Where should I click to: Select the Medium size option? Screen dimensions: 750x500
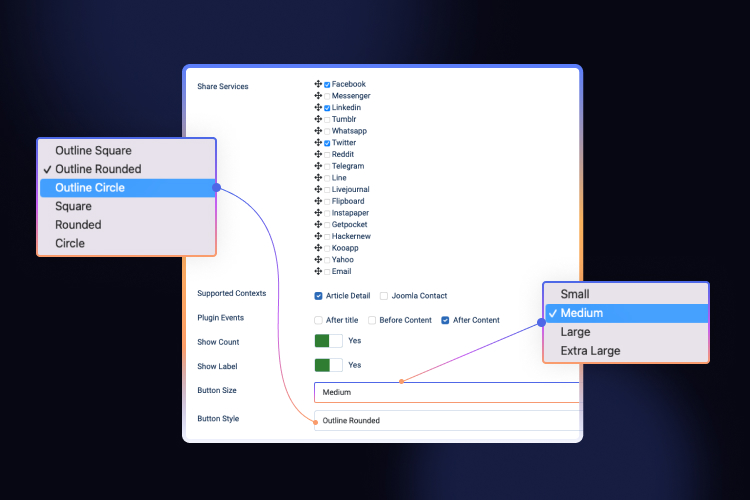[627, 313]
